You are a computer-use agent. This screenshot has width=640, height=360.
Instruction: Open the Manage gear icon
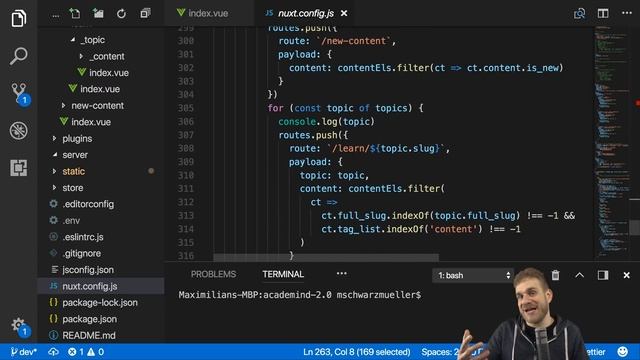(19, 326)
